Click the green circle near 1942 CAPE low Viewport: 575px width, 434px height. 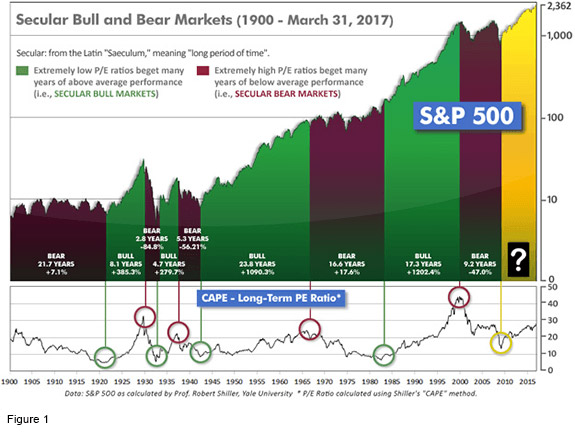point(201,352)
